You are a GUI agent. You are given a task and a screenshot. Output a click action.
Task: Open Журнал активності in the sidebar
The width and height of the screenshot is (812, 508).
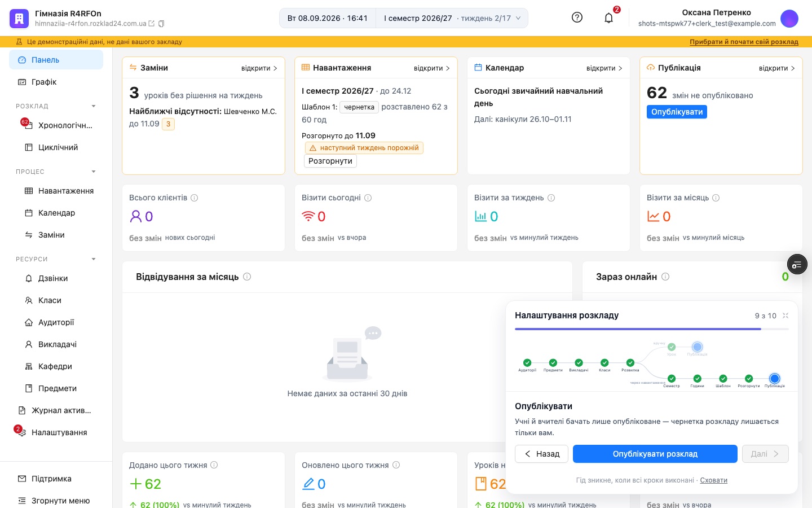[56, 410]
